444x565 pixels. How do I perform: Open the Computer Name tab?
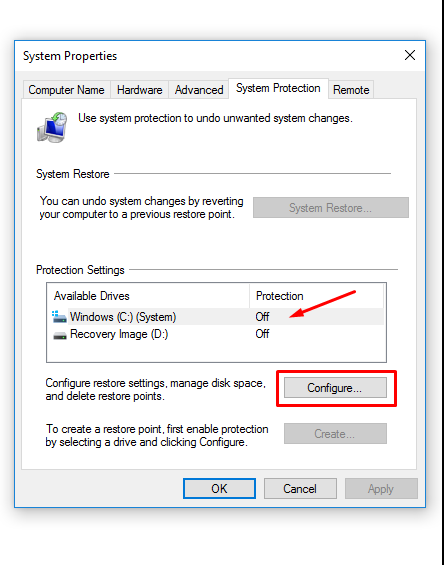coord(66,90)
